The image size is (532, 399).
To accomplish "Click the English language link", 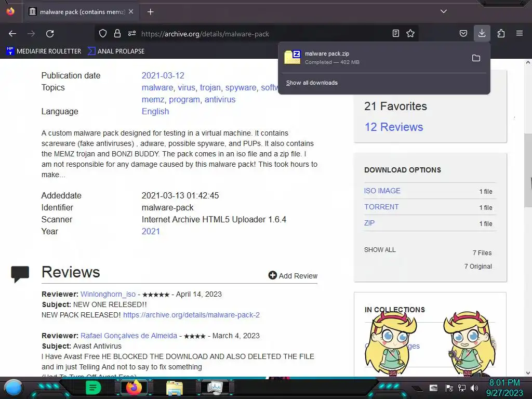I will click(155, 111).
